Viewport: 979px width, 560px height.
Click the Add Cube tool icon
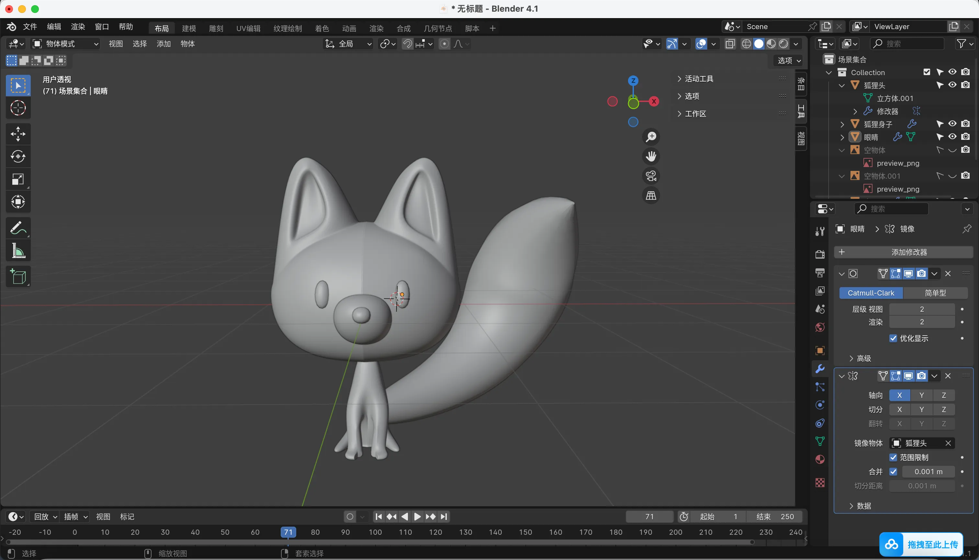click(x=18, y=276)
